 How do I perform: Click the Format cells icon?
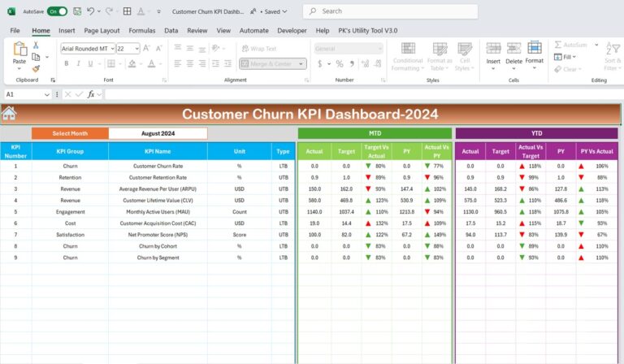535,48
